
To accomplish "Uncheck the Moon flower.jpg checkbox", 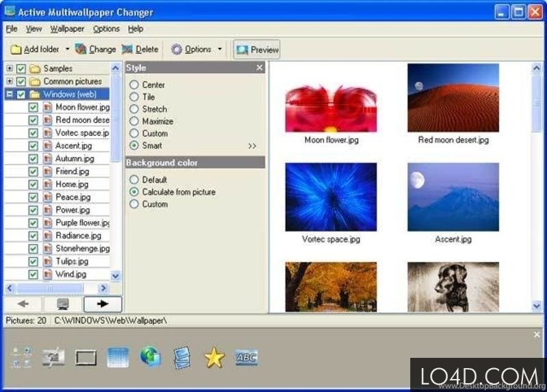I will (34, 107).
